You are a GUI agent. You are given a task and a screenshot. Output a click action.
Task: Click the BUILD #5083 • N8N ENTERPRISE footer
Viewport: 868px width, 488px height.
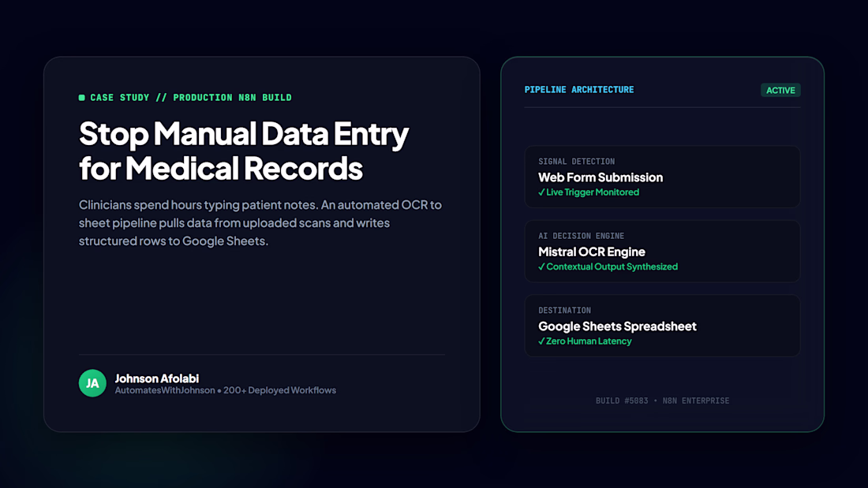[x=663, y=400]
